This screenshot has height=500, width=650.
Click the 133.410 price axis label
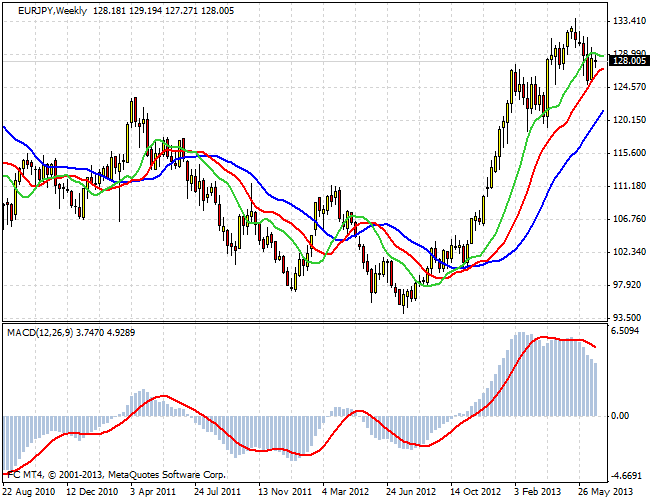coord(629,20)
